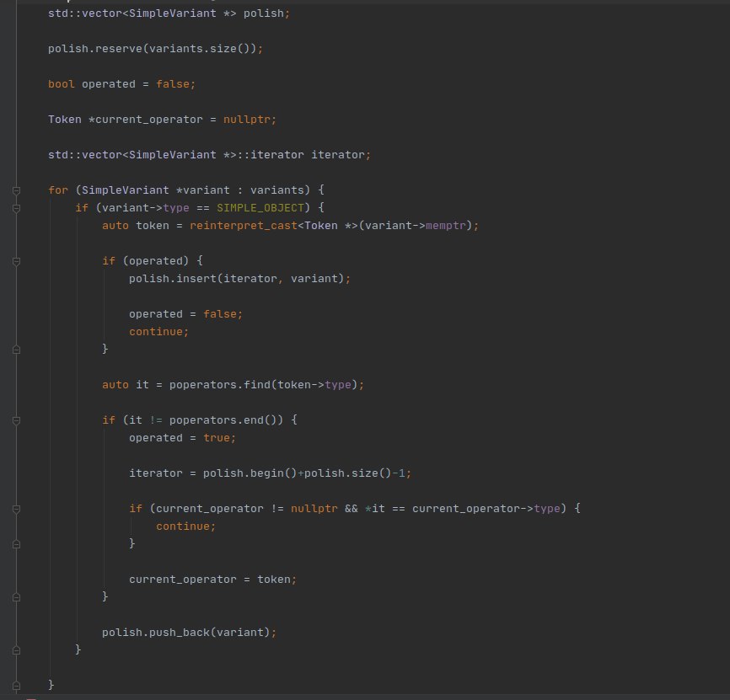
Task: Click the 'continue;' inside the nullptr check block
Action: (x=185, y=526)
